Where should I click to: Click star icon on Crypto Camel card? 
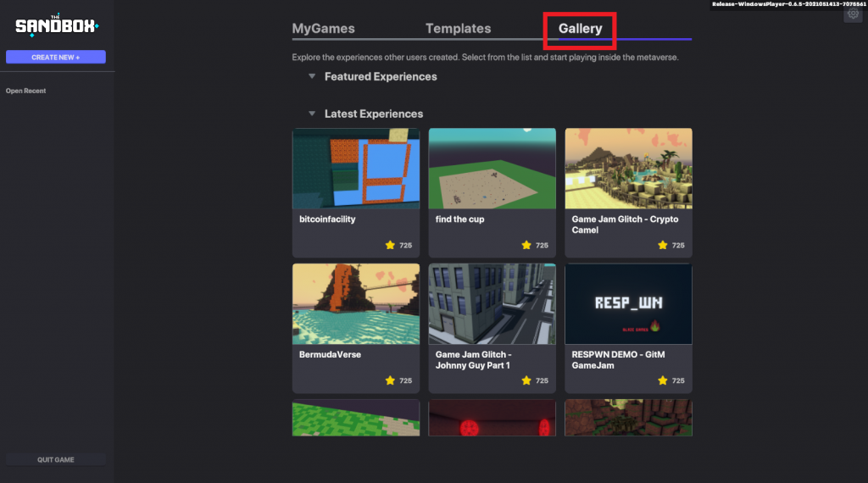coord(663,245)
